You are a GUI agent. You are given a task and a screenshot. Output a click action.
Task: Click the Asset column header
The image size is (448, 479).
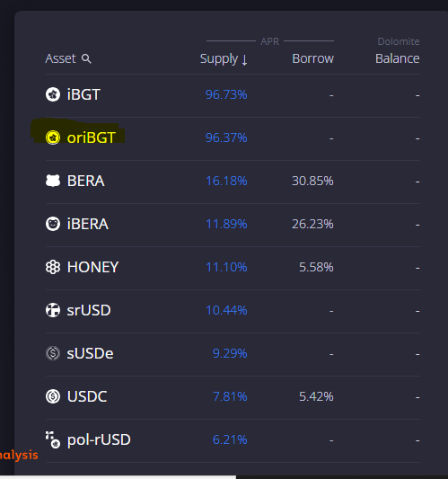(60, 58)
